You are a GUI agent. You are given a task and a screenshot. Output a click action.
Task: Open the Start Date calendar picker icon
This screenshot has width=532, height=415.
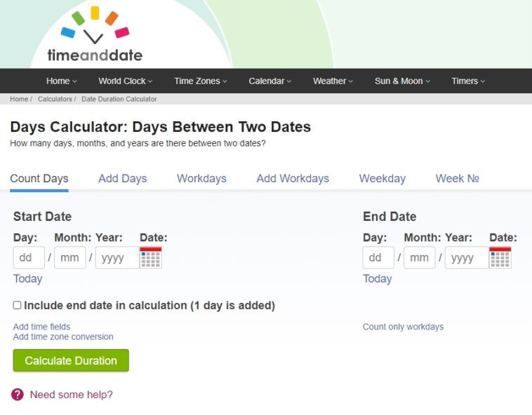click(x=151, y=257)
